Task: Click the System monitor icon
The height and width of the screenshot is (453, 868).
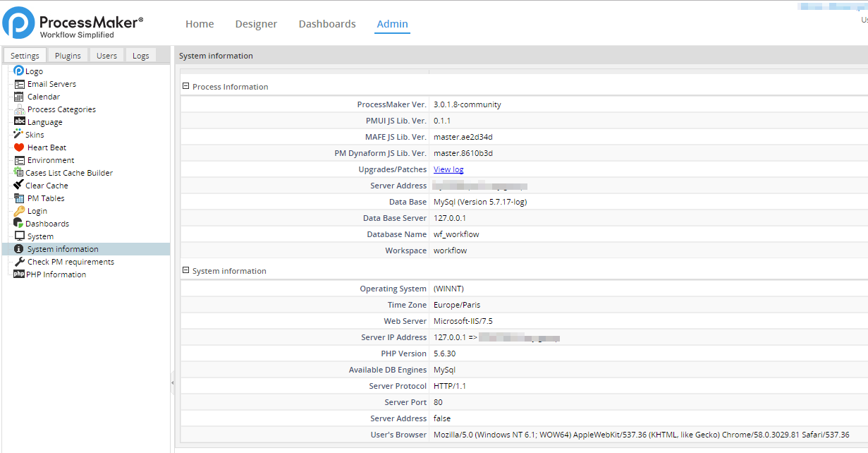Action: [x=19, y=236]
